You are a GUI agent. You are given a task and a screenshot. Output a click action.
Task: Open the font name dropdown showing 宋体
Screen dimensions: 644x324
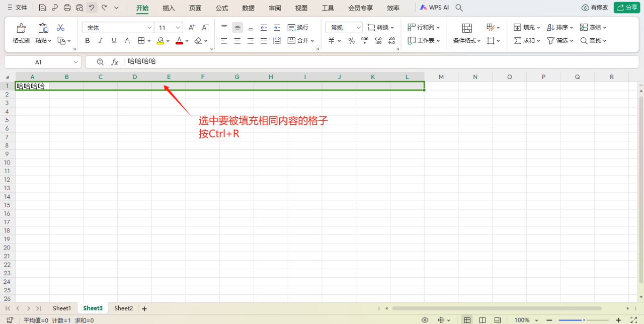[149, 28]
